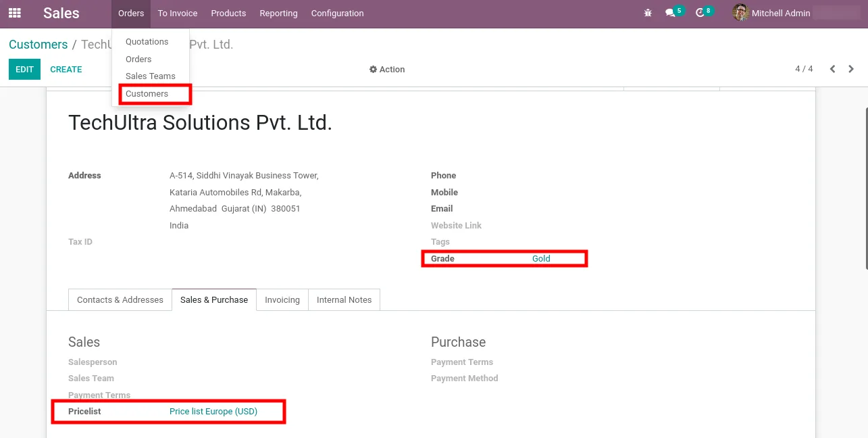Open Price list Europe (USD) link

213,412
